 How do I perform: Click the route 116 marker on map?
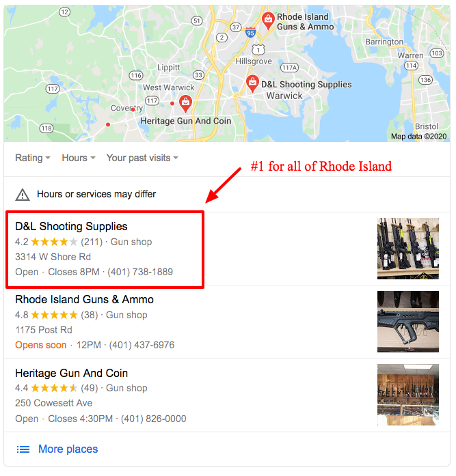pos(136,75)
